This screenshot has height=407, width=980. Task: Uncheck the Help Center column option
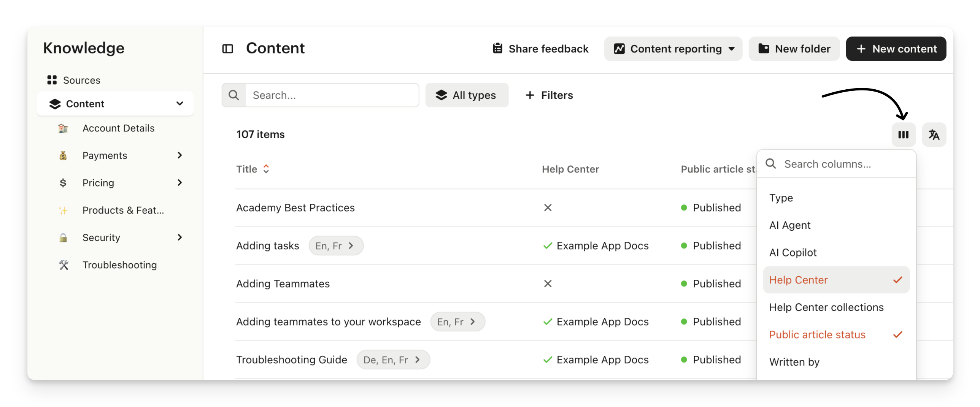(836, 280)
